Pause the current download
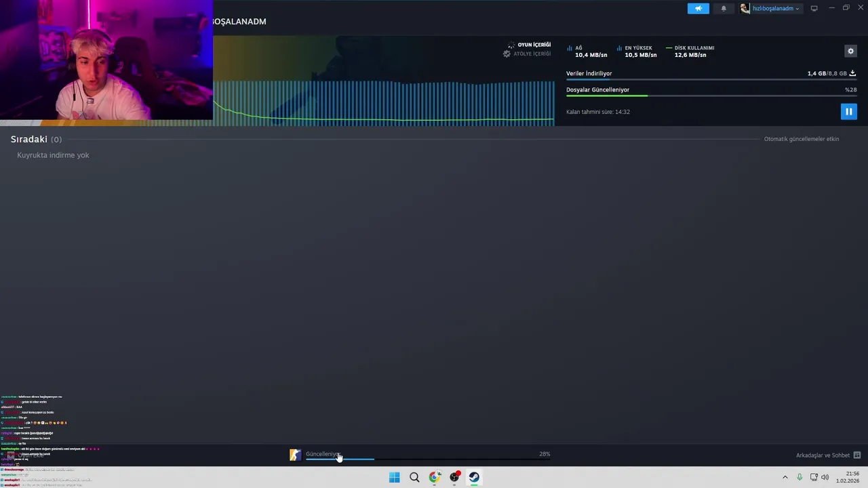This screenshot has height=488, width=868. pyautogui.click(x=848, y=112)
